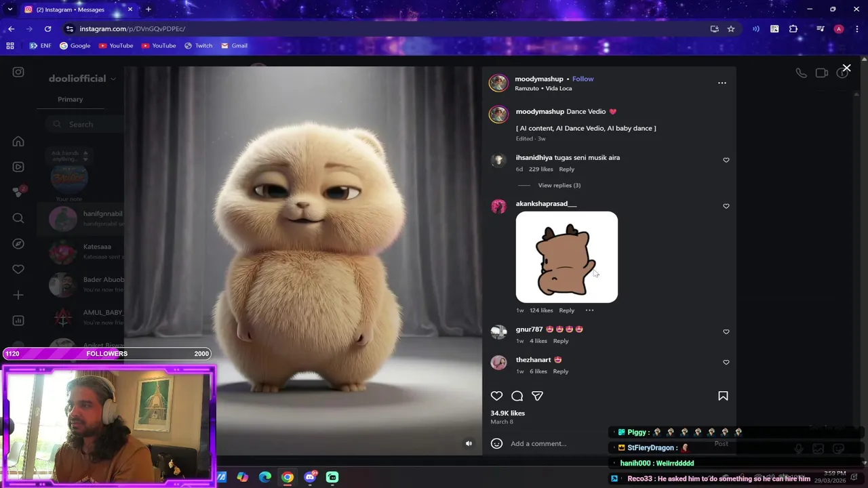
Task: Reload the page in Chrome
Action: [47, 28]
